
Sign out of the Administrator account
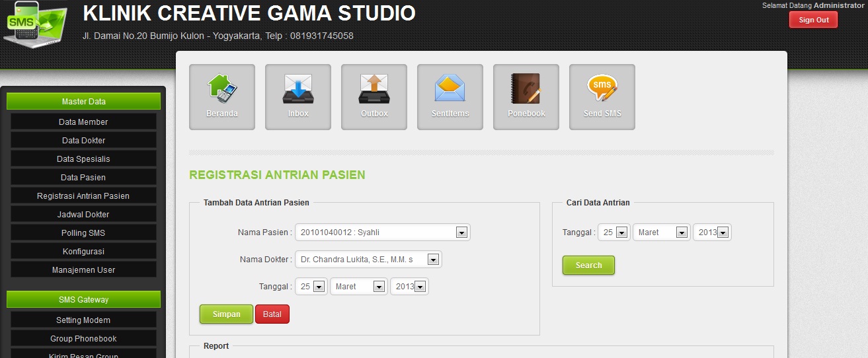pos(813,20)
